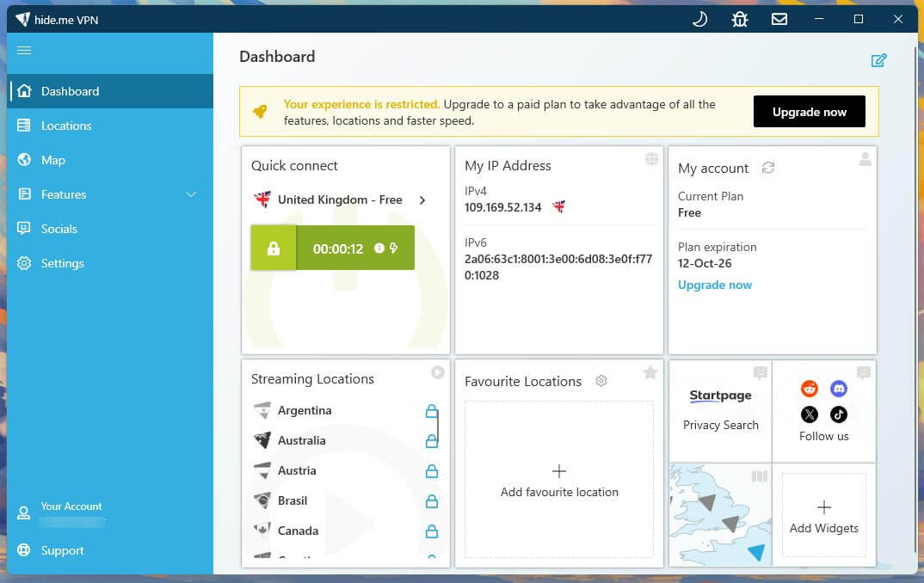
Task: Click play icon on Streaming Locations card
Action: (437, 372)
